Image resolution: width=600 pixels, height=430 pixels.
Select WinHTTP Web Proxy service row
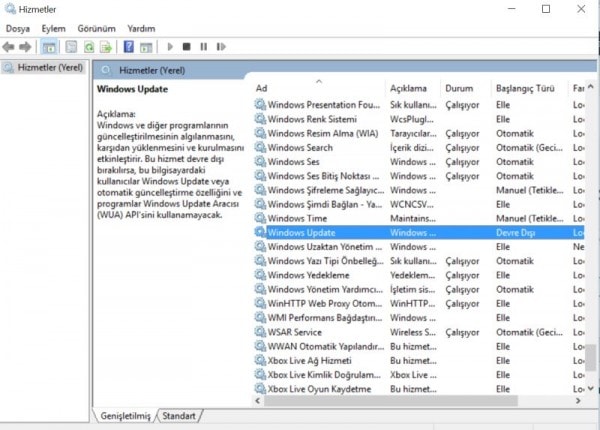(x=419, y=304)
